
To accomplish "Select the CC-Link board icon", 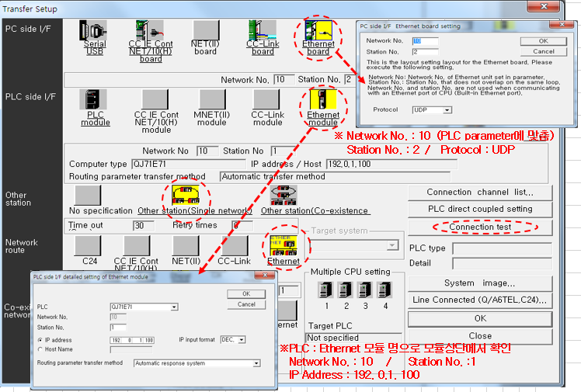I will (x=263, y=30).
